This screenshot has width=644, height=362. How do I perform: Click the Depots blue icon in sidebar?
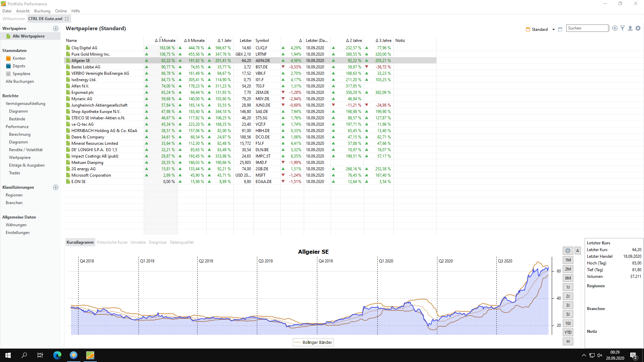[x=8, y=66]
